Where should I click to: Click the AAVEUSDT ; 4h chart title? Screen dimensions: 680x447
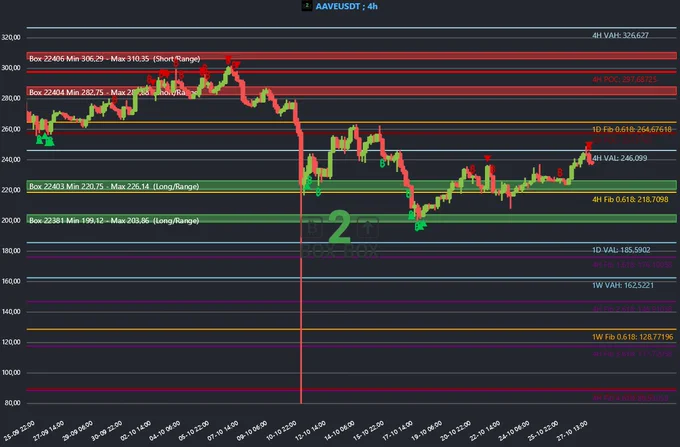pos(347,7)
